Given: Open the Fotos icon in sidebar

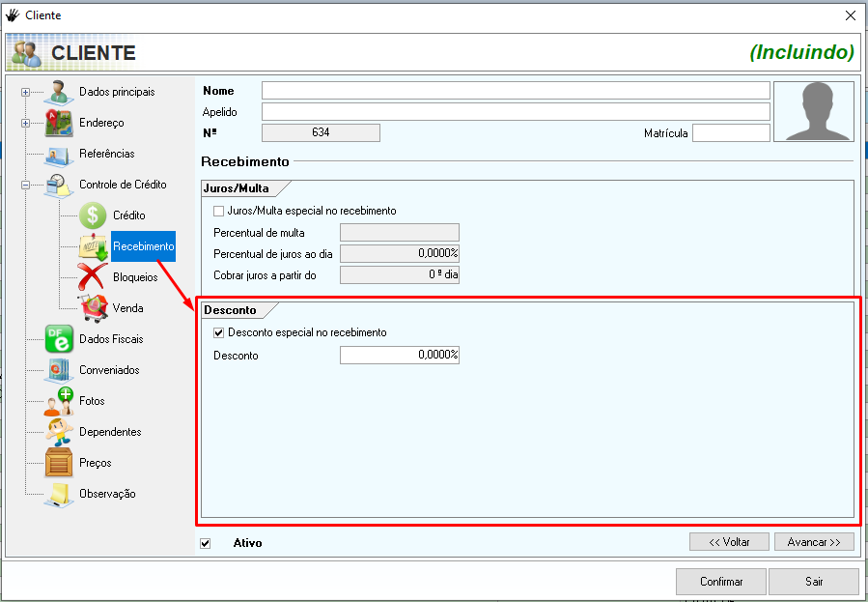Looking at the screenshot, I should click(59, 401).
